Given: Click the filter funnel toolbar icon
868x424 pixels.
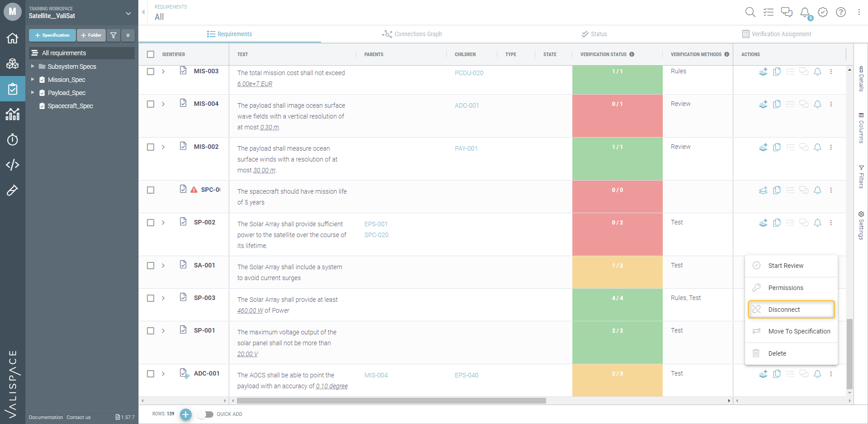Looking at the screenshot, I should coord(113,35).
